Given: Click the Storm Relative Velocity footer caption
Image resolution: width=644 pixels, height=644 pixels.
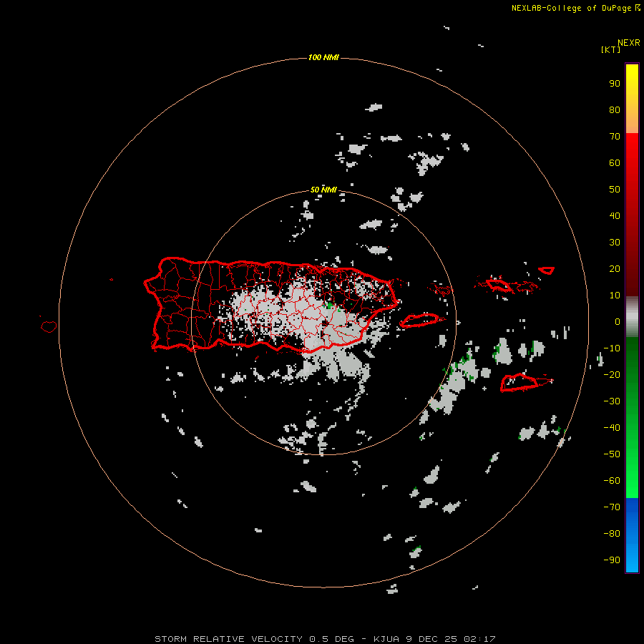Looking at the screenshot, I should (x=325, y=639).
